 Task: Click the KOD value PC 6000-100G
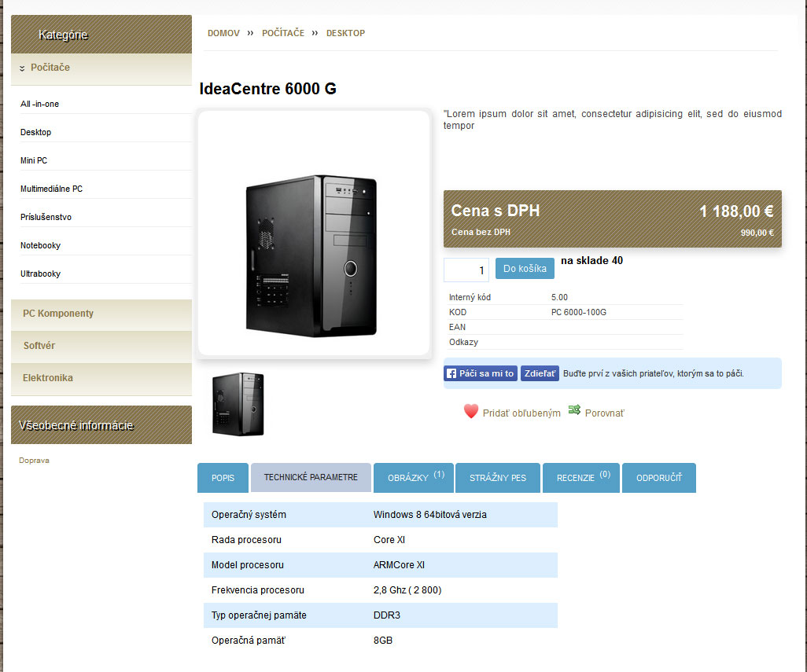[578, 312]
